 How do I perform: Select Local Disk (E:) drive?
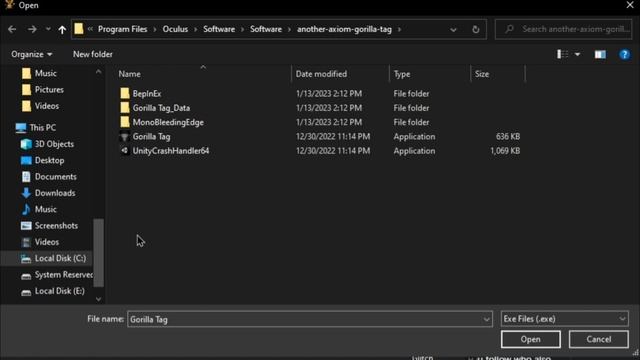60,291
